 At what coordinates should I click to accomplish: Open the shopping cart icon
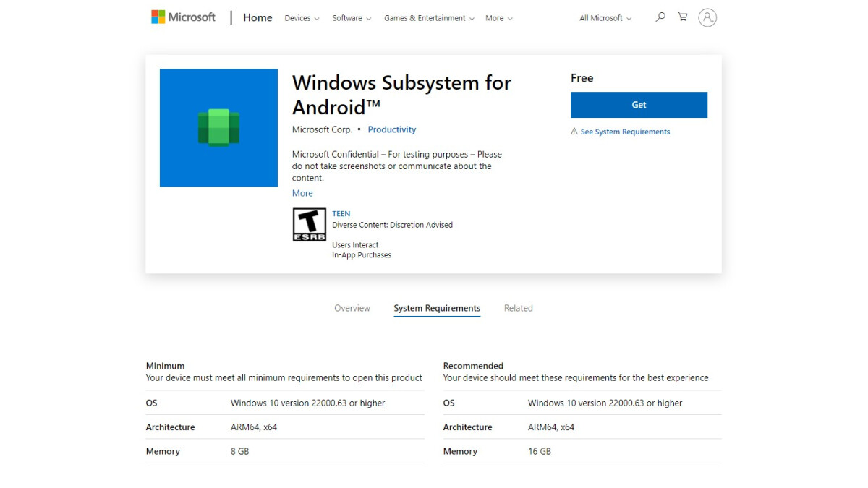(682, 17)
